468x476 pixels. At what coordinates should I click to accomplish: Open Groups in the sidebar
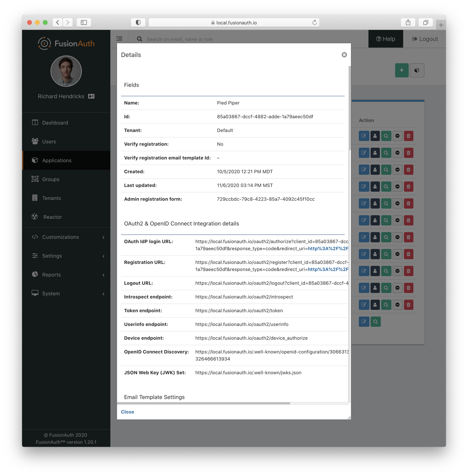(x=66, y=179)
